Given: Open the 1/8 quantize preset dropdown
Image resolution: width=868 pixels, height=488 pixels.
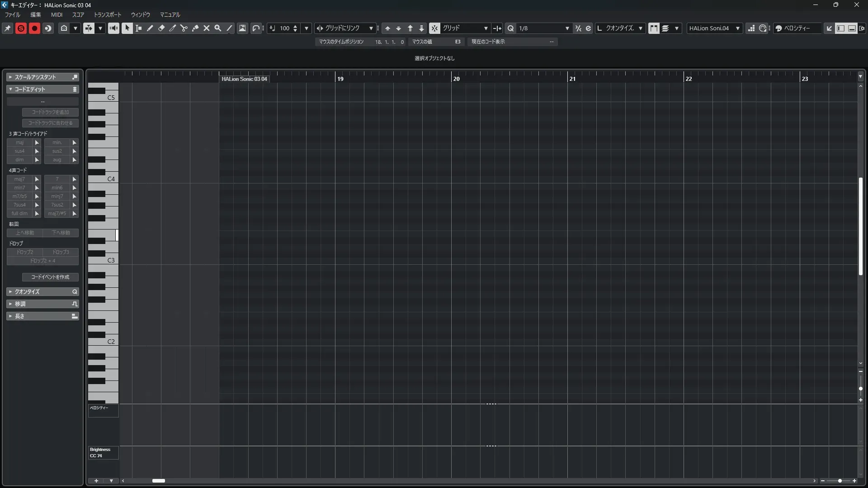Looking at the screenshot, I should [x=567, y=28].
